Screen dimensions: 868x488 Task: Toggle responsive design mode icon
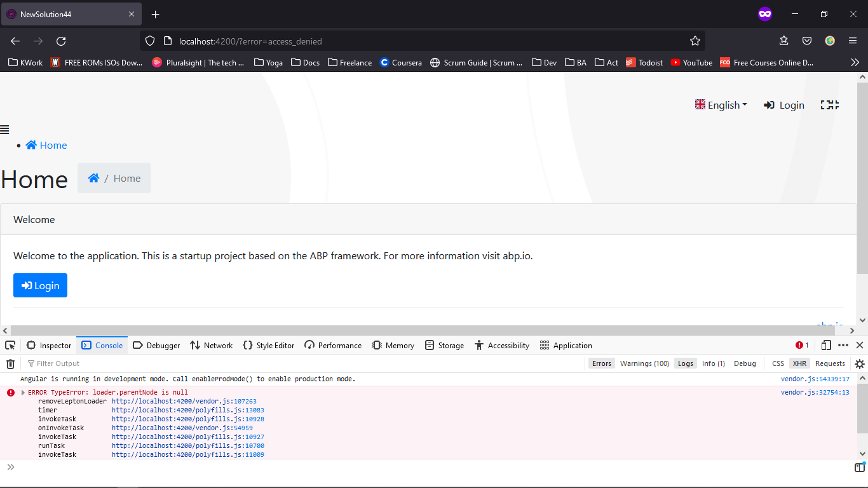(x=826, y=345)
